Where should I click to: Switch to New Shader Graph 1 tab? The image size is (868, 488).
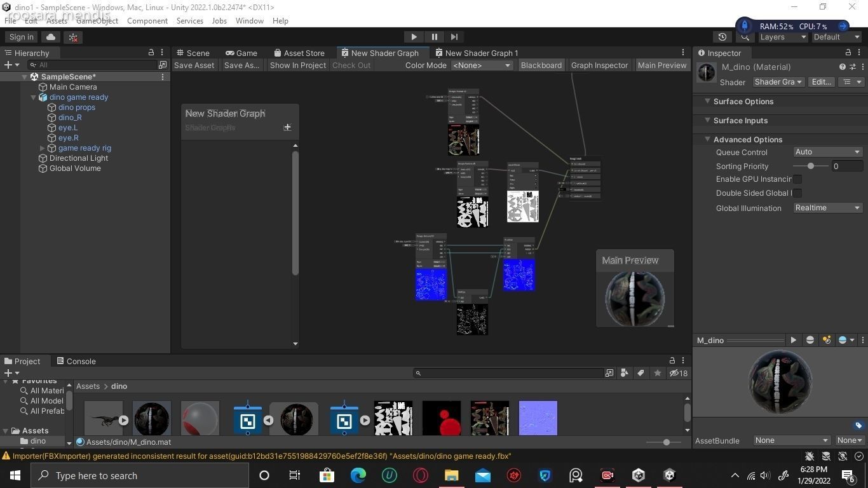[x=477, y=53]
